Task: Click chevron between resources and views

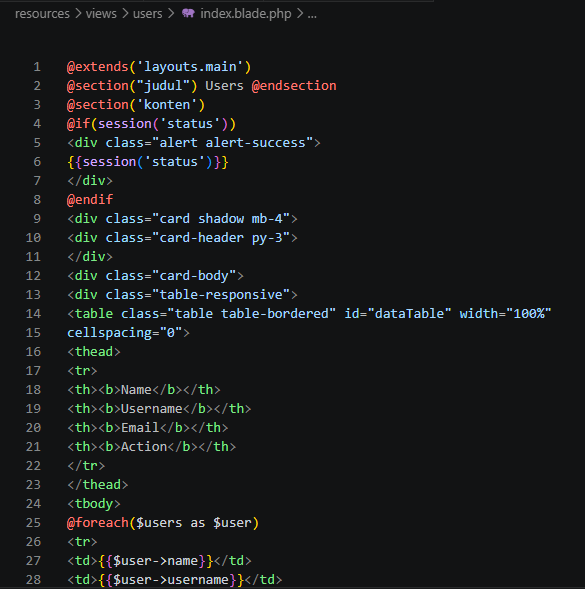Action: click(x=78, y=14)
